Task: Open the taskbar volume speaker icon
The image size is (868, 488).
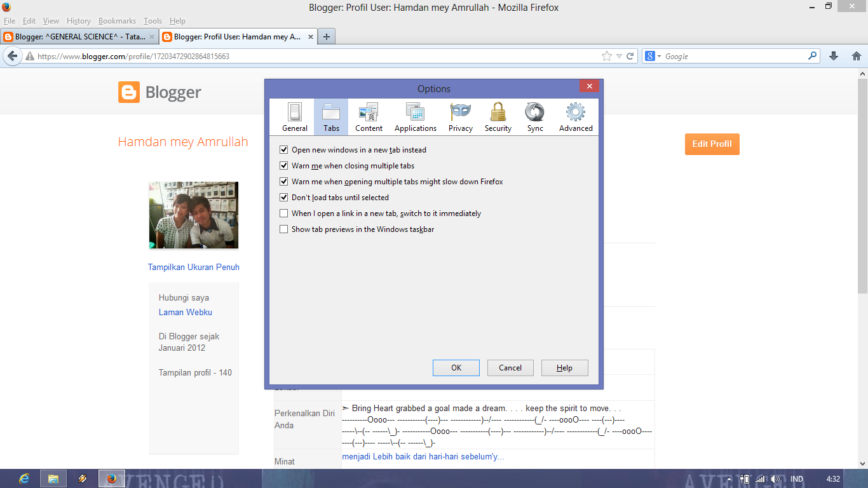Action: pyautogui.click(x=775, y=479)
